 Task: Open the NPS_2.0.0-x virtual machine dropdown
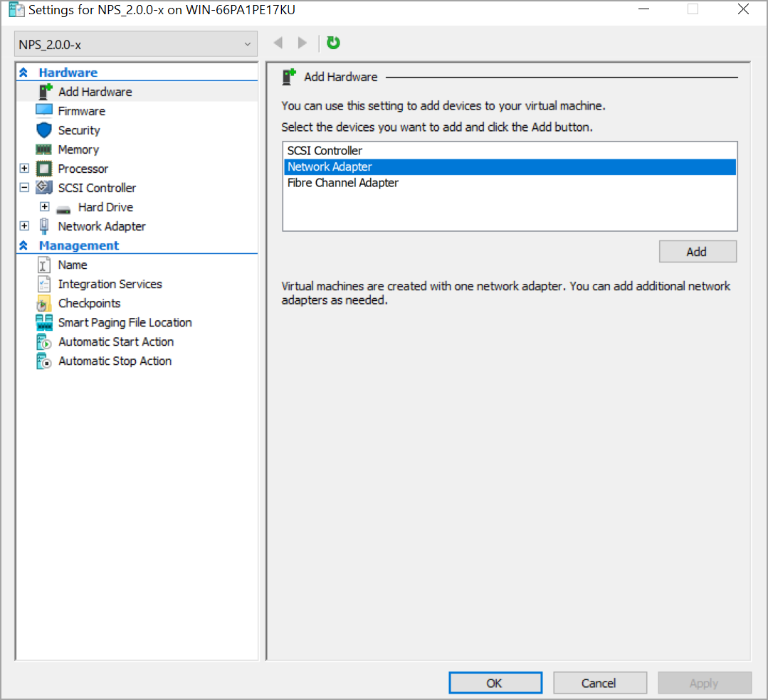135,45
